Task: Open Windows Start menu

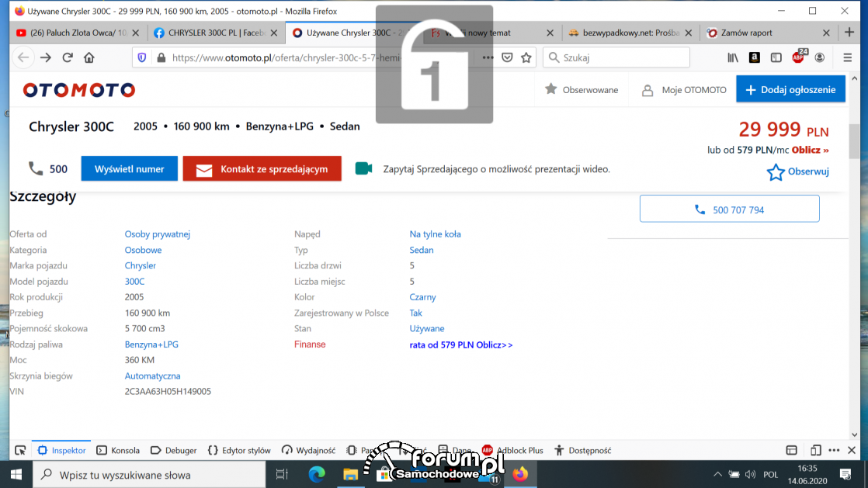Action: point(16,475)
